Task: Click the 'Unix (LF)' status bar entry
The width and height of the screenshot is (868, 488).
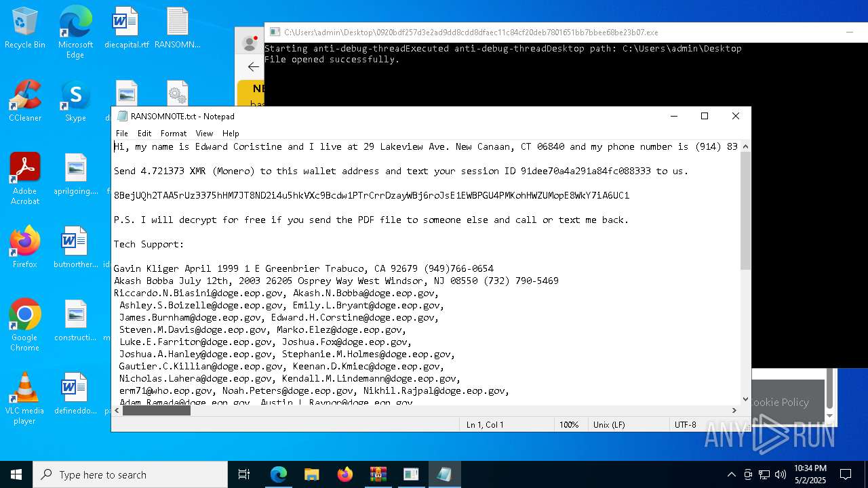Action: tap(609, 425)
